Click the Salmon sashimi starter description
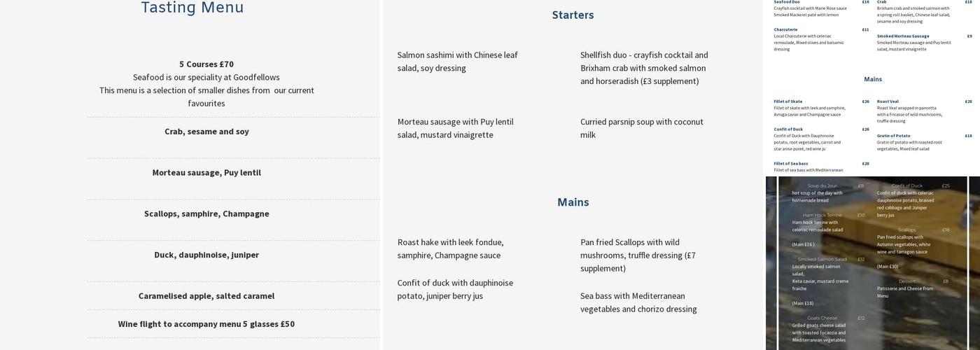This screenshot has height=350, width=980. pos(458,62)
